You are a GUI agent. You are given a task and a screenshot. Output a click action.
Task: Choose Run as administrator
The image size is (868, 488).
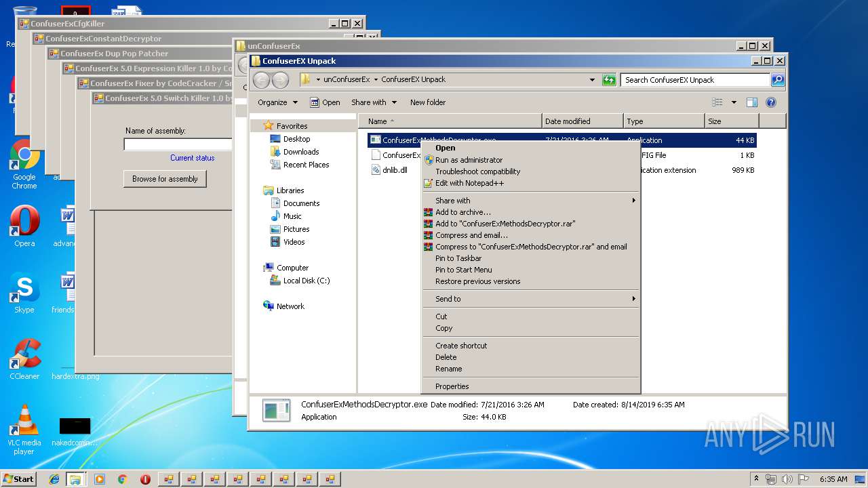click(469, 160)
